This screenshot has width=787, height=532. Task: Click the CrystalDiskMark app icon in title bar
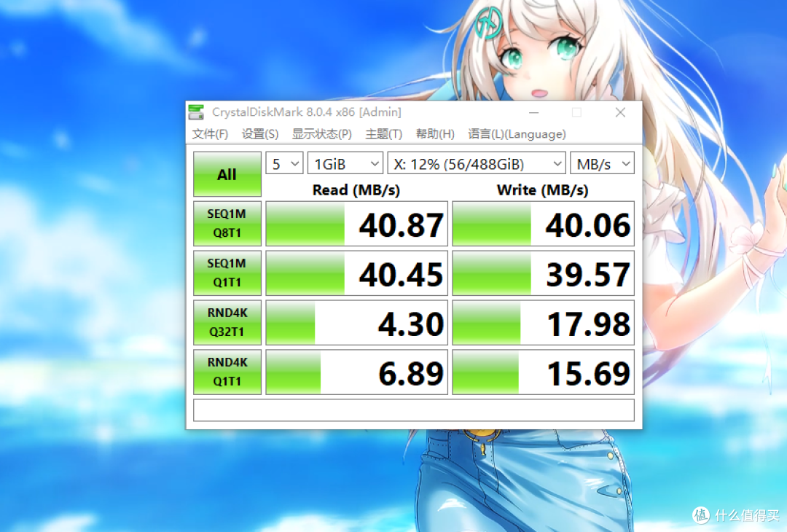(x=196, y=112)
